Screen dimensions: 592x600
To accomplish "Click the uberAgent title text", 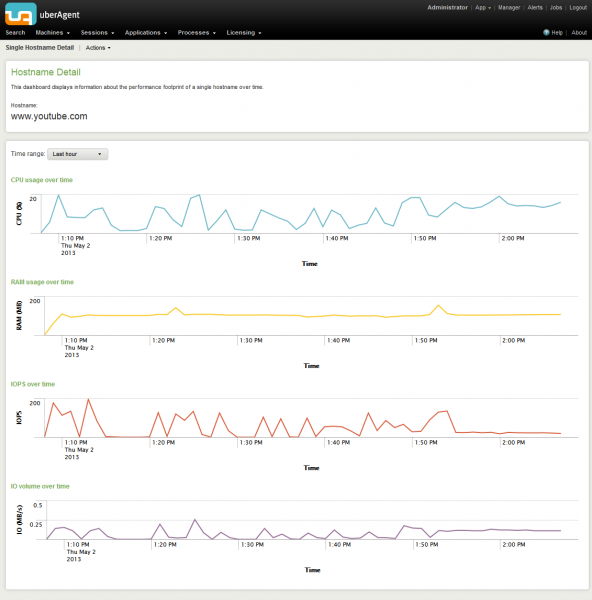I will (x=59, y=15).
